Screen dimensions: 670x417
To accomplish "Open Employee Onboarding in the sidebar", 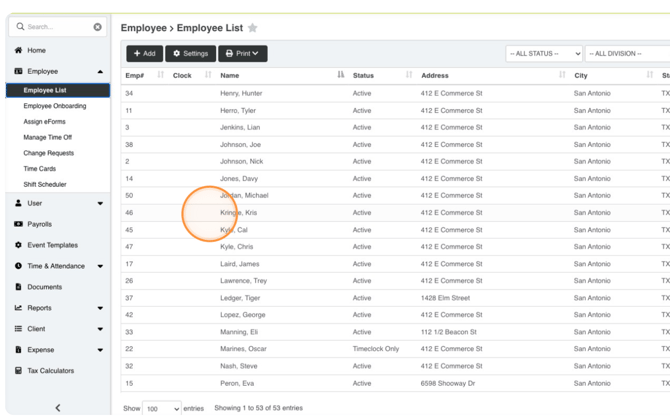I will [x=55, y=106].
